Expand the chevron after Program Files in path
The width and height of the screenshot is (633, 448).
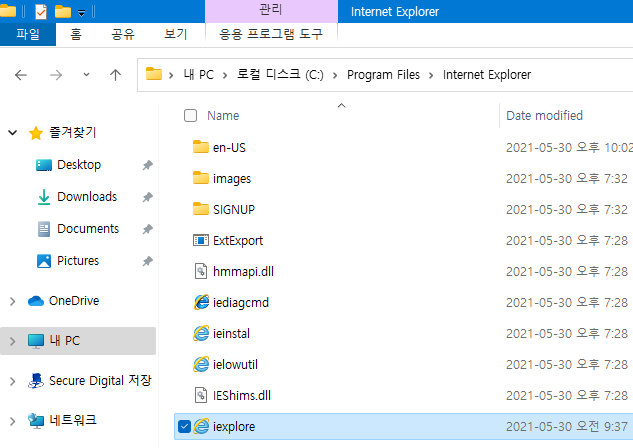(431, 75)
